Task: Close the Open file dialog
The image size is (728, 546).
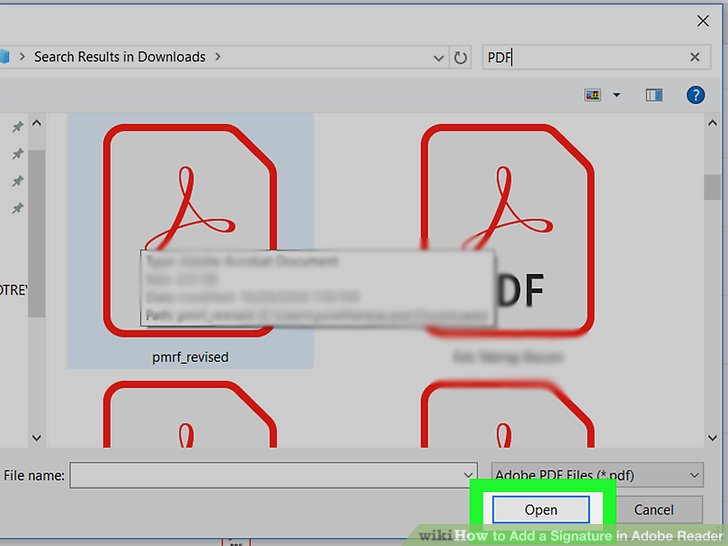Action: pyautogui.click(x=703, y=21)
